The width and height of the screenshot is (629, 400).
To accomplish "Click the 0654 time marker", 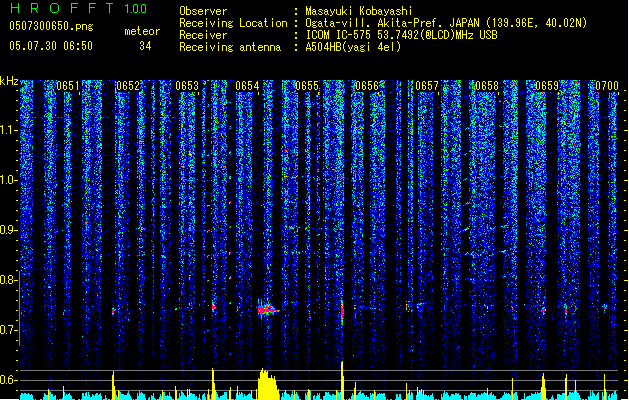I will 248,86.
